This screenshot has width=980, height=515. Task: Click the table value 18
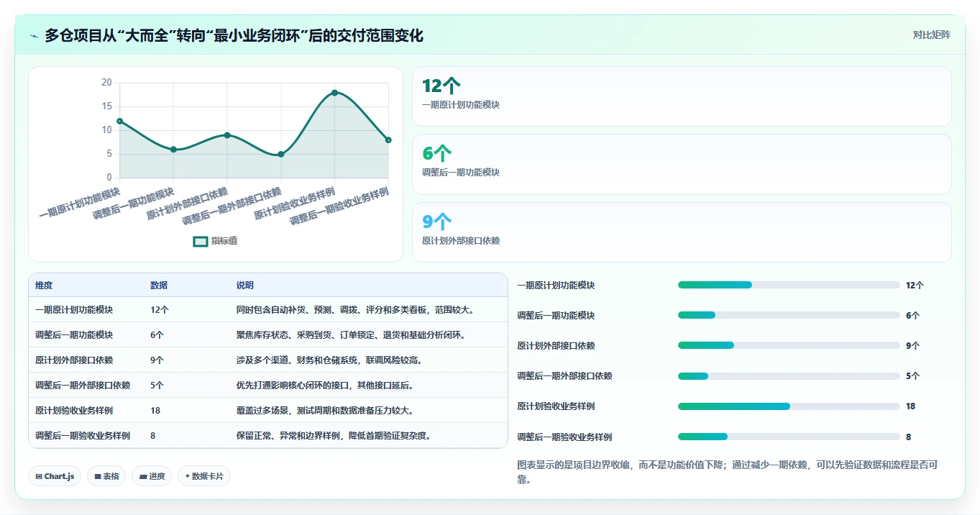[x=155, y=411]
